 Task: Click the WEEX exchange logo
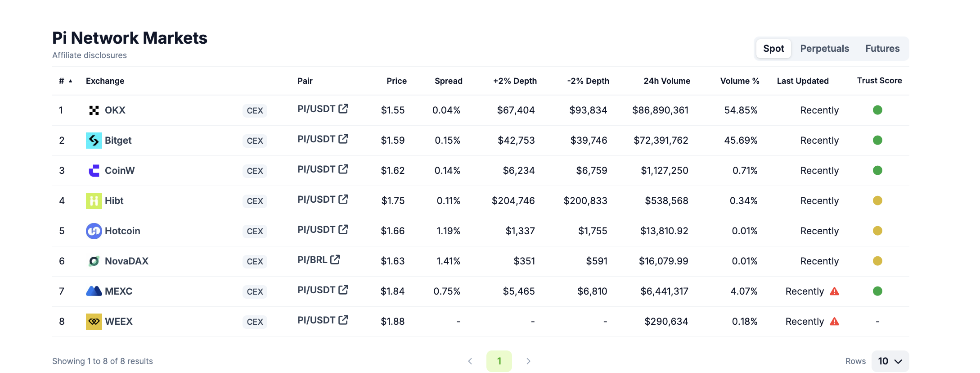pos(94,322)
